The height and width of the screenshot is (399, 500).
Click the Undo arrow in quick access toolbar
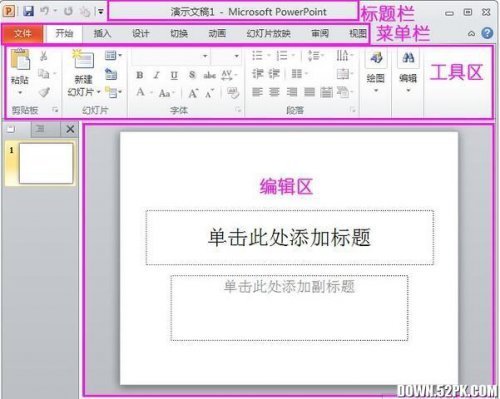(x=45, y=11)
